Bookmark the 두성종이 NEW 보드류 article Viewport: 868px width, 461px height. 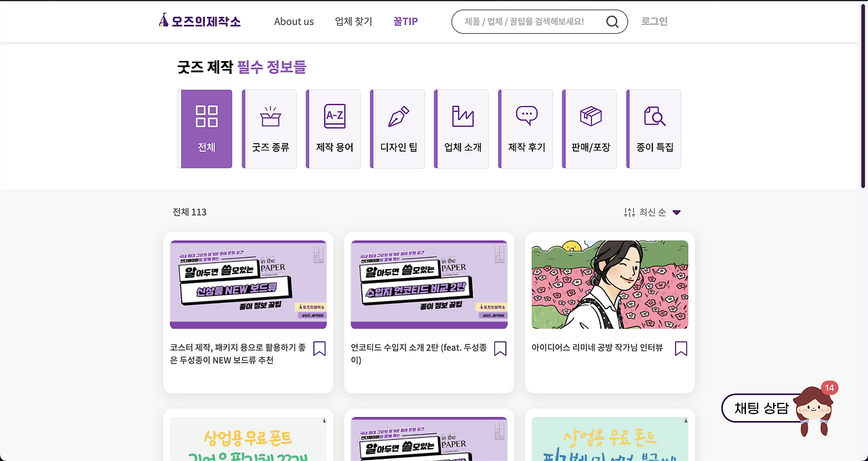click(x=319, y=348)
